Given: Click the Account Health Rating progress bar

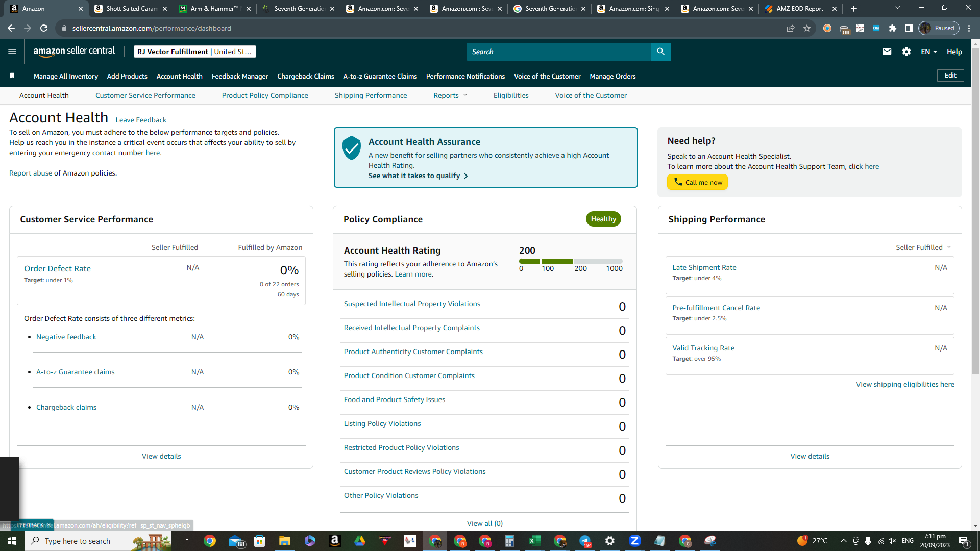Looking at the screenshot, I should tap(571, 261).
